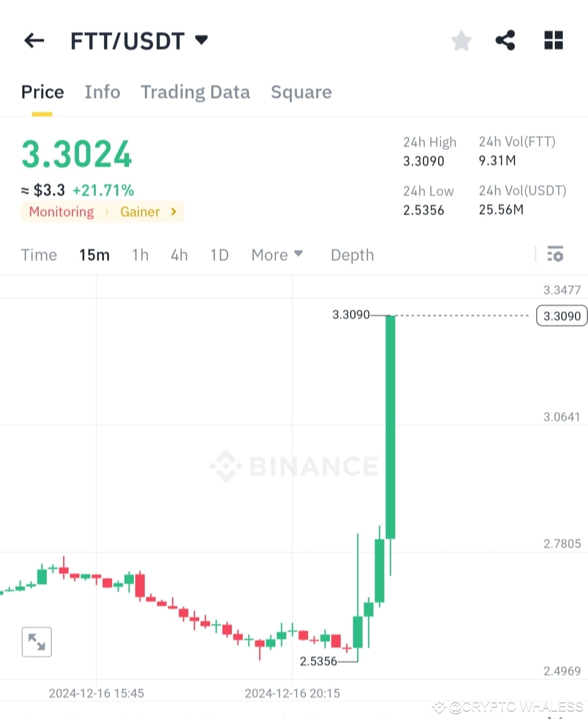Screen dimensions: 588x719
Task: Open the FTT/USDT pair selector dropdown
Action: 201,40
